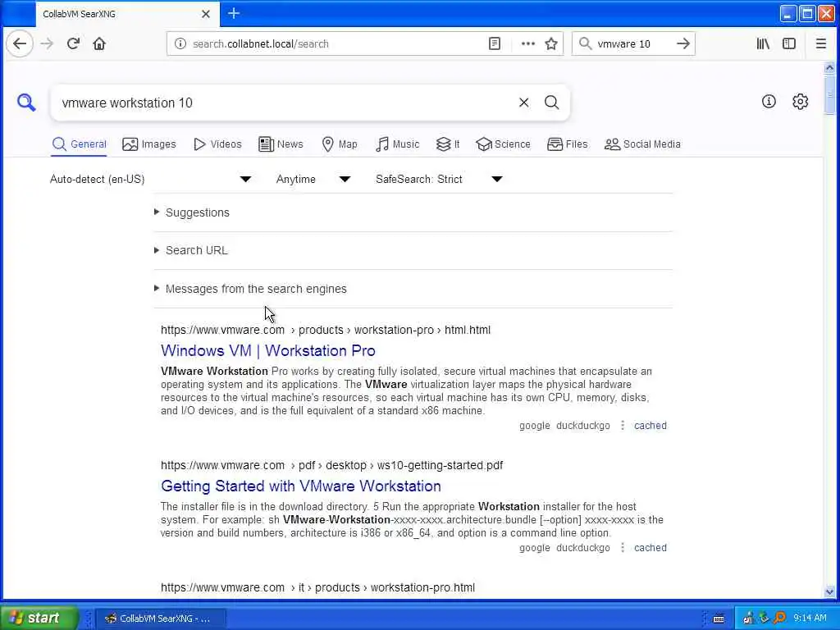
Task: Go to the browser home page
Action: (99, 44)
